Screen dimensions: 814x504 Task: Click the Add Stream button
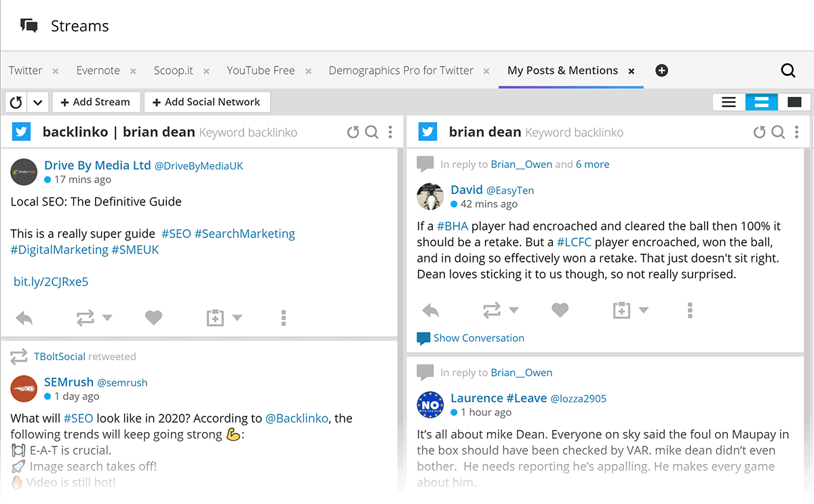[96, 102]
